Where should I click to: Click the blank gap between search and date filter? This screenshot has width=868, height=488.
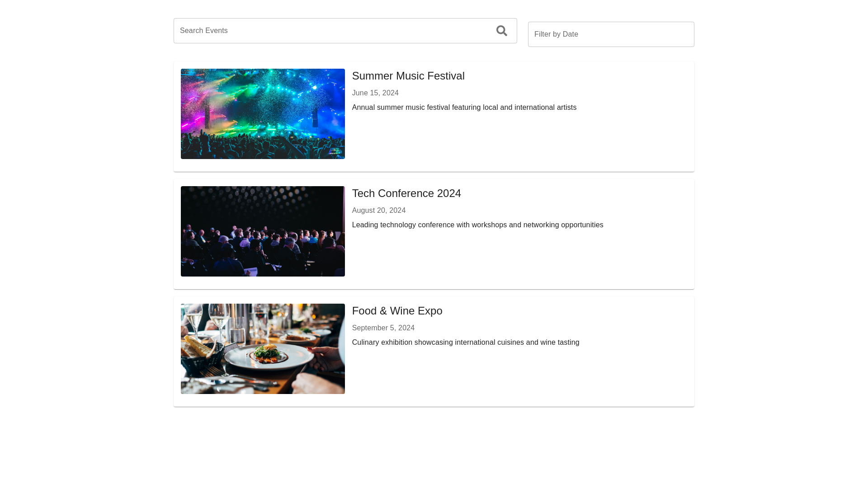click(x=523, y=33)
